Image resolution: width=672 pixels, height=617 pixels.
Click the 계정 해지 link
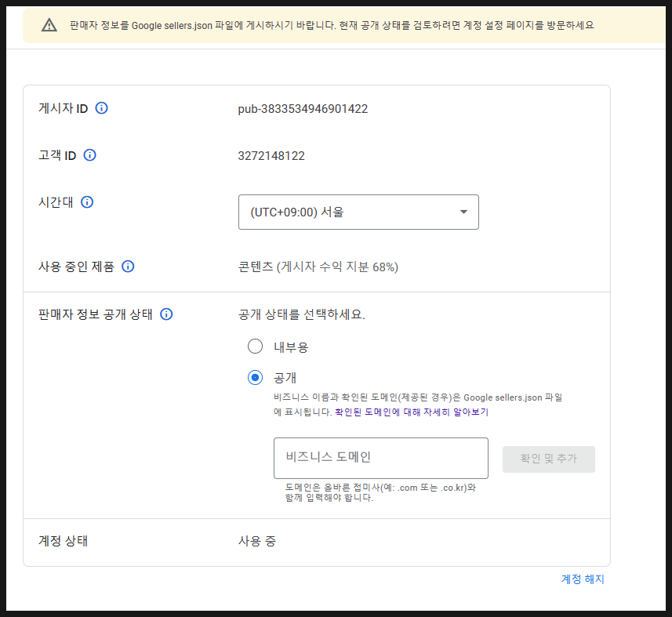tap(583, 579)
